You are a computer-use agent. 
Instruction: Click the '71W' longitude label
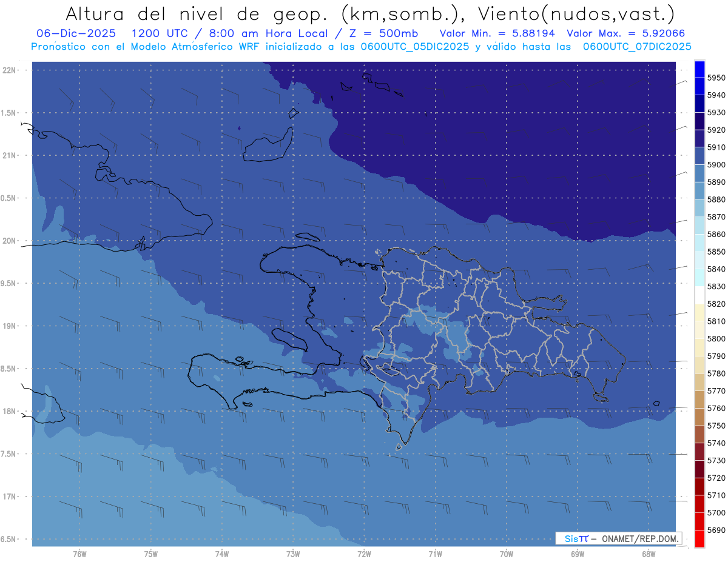coord(435,554)
